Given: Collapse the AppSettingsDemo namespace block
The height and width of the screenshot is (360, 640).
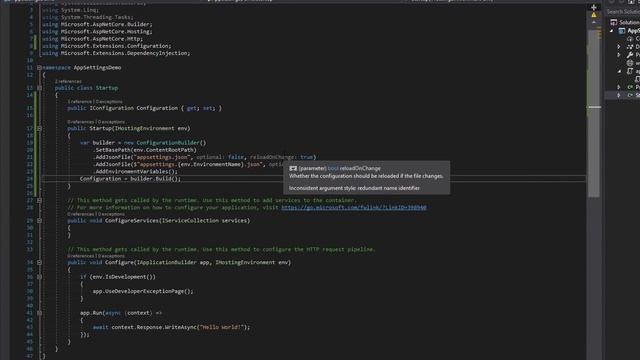Looking at the screenshot, I should [40, 68].
